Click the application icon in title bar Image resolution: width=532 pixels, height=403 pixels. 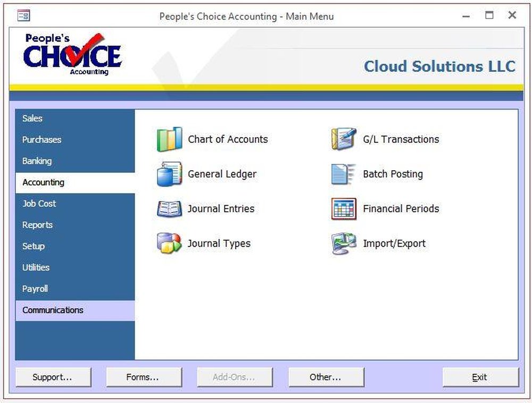23,16
